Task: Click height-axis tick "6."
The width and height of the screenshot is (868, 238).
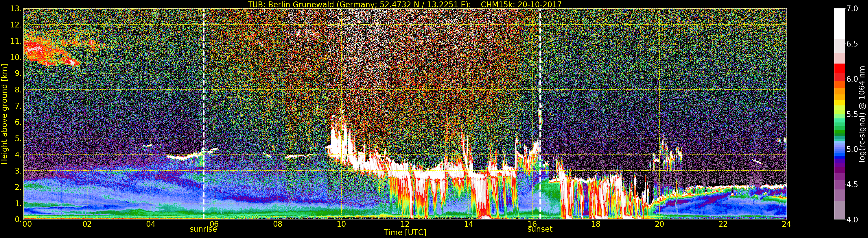Action: (x=18, y=122)
